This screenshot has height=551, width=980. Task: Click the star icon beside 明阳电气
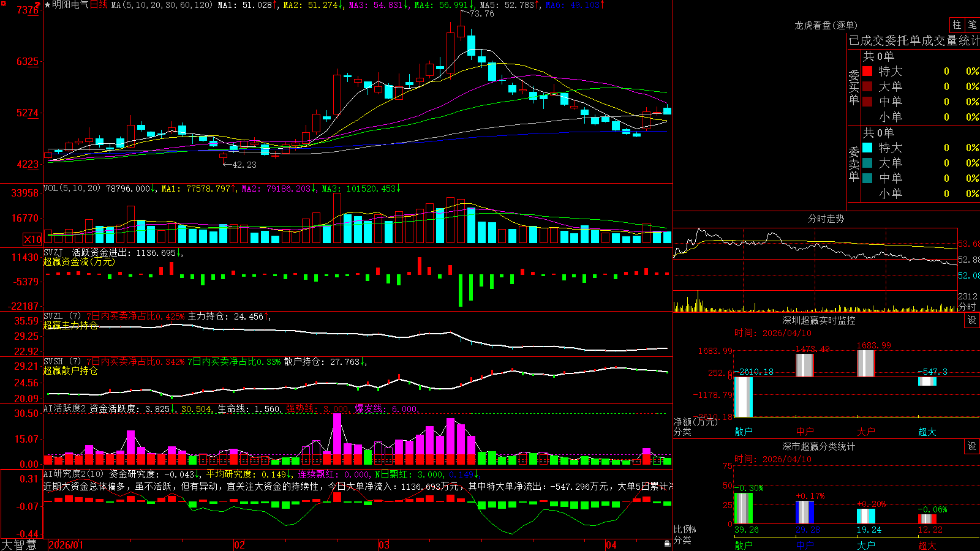point(48,5)
